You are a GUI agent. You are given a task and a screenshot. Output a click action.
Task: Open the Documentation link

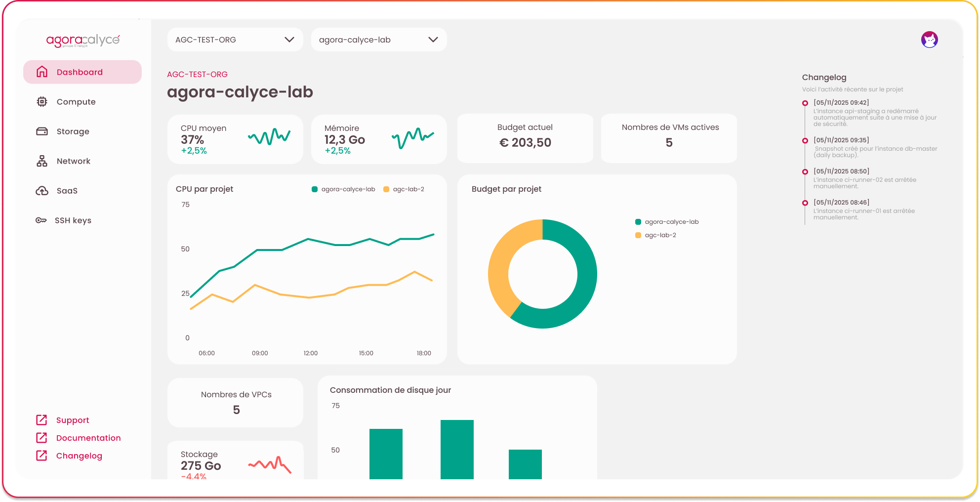click(x=88, y=438)
